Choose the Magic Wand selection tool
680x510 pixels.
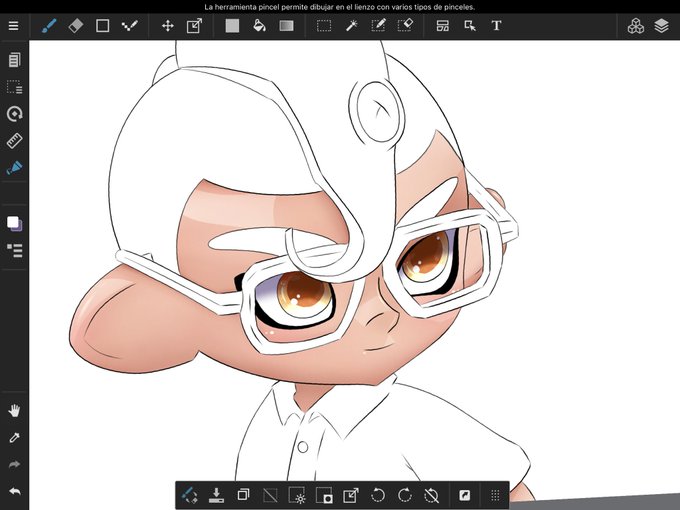coord(352,26)
